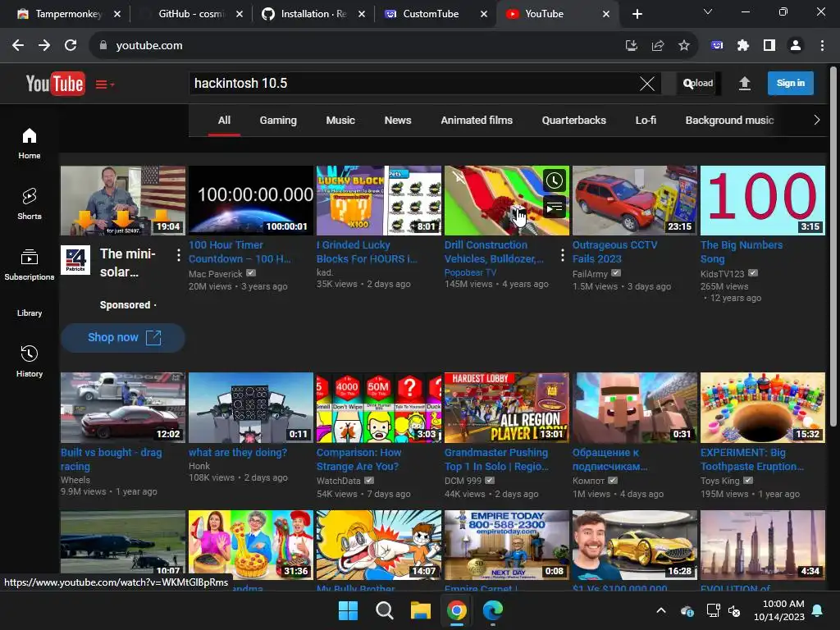
Task: Select the News category chip
Action: pos(398,121)
